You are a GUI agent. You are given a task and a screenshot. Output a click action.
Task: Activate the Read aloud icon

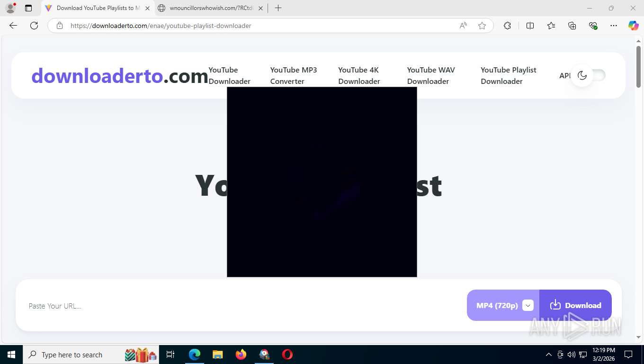click(463, 26)
